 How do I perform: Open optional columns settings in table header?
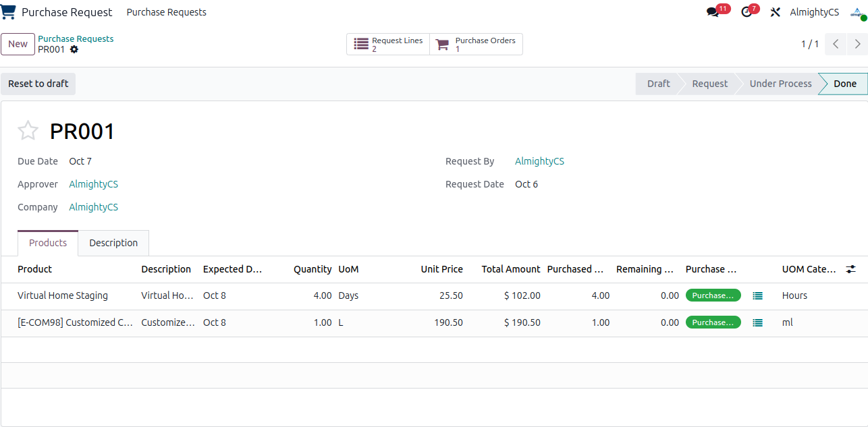click(851, 269)
